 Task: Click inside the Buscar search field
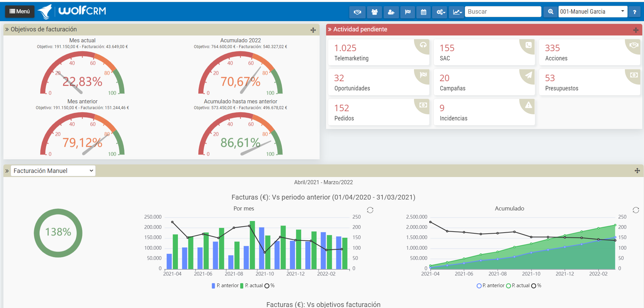click(x=503, y=11)
